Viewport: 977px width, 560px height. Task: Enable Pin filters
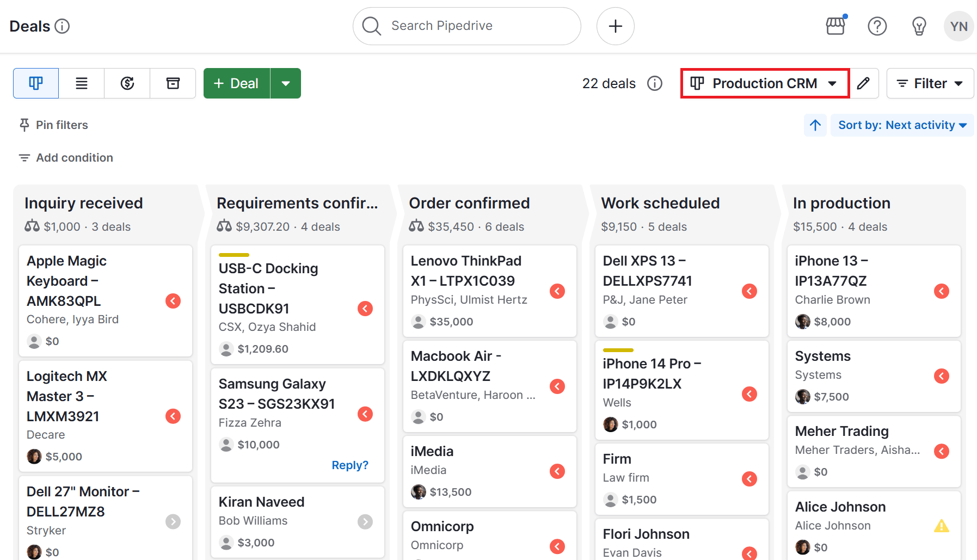pyautogui.click(x=52, y=125)
